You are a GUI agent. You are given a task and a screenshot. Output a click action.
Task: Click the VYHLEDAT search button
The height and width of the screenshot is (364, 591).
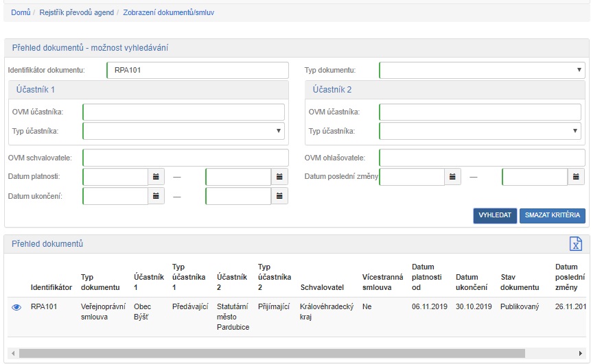494,215
